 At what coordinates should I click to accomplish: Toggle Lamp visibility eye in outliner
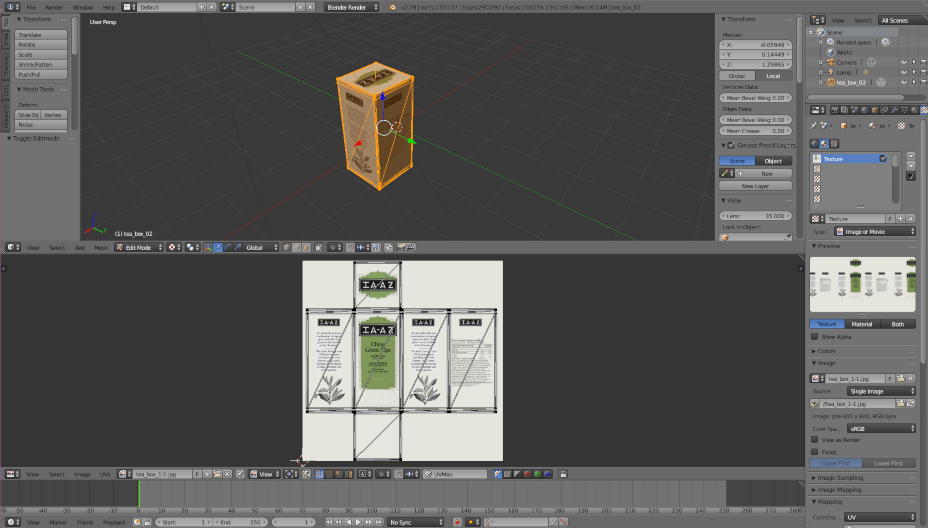pos(904,72)
